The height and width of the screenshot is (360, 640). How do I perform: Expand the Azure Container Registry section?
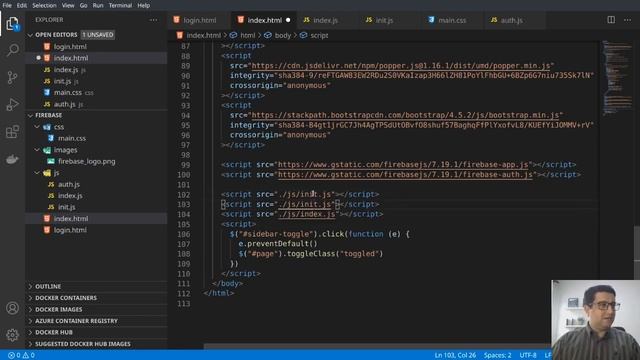pos(96,321)
